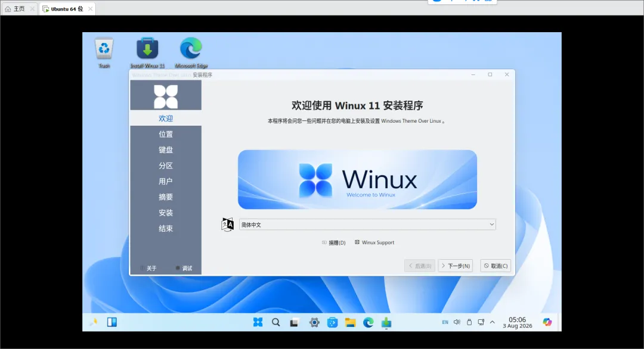
Task: Open the Winux Support link
Action: pyautogui.click(x=374, y=243)
